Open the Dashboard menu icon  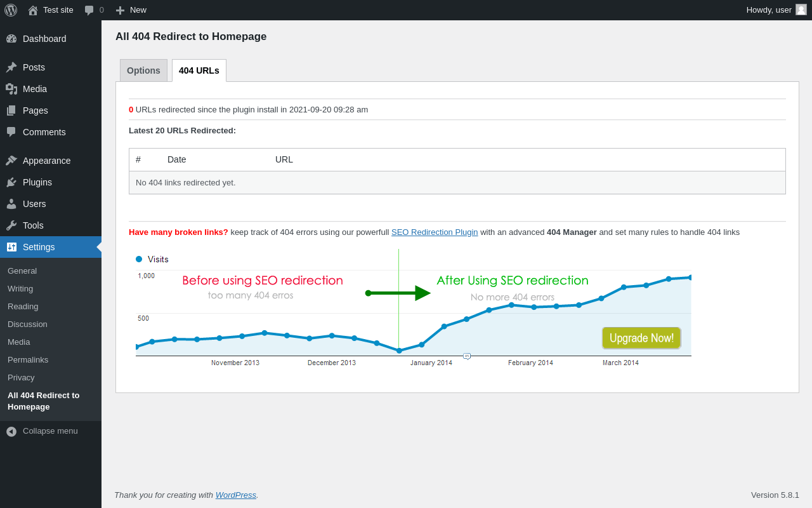point(11,39)
